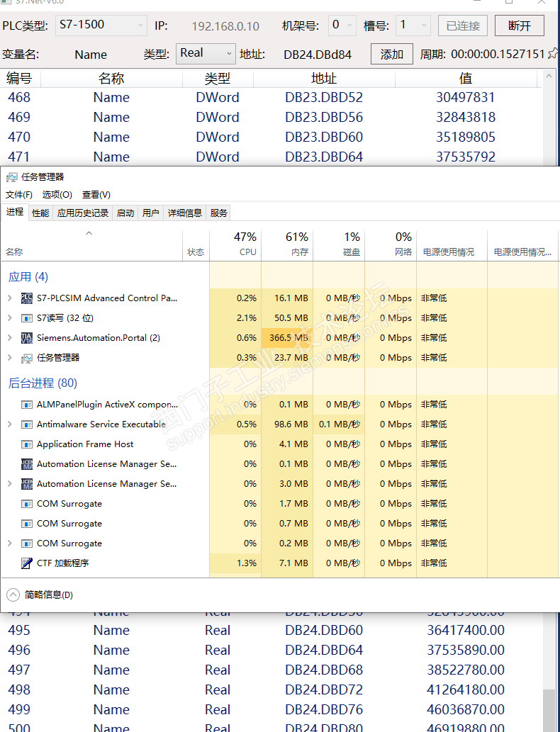Click the 添加 add button
The image size is (560, 732).
(x=392, y=54)
